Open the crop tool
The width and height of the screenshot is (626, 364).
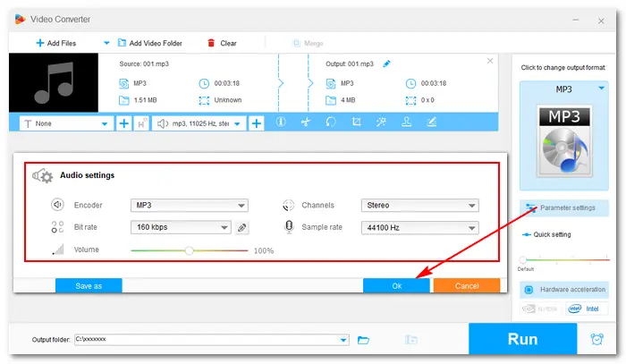coord(356,123)
